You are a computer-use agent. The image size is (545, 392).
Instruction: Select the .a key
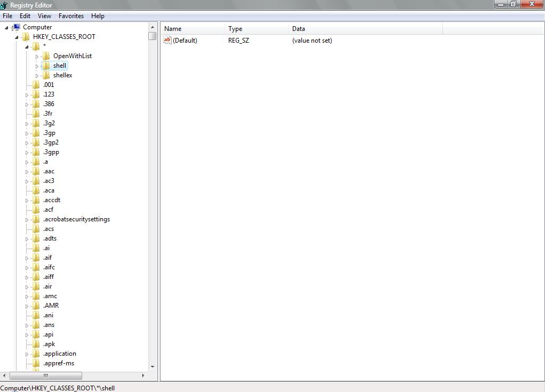[x=45, y=162]
